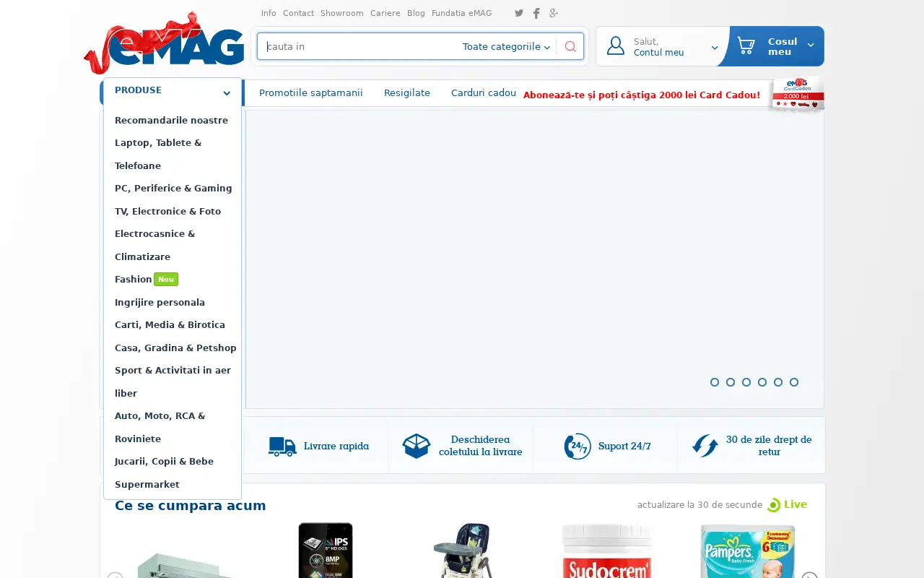Open Laptop, Tablete & Telefoane category
Screen dimensions: 924x578
coord(158,154)
